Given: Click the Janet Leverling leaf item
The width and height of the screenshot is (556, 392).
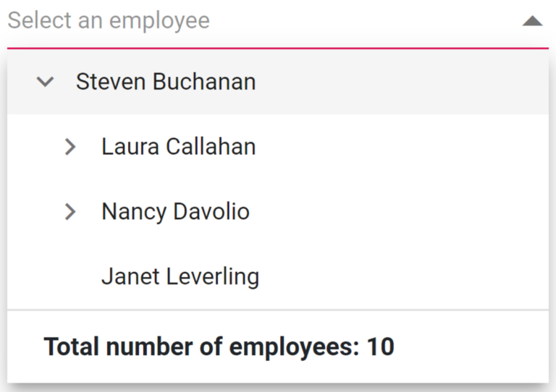Looking at the screenshot, I should click(180, 276).
